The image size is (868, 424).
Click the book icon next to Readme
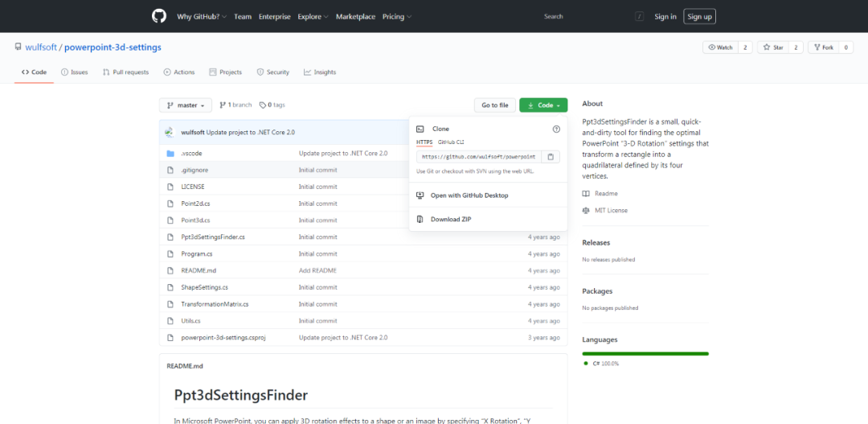point(586,193)
